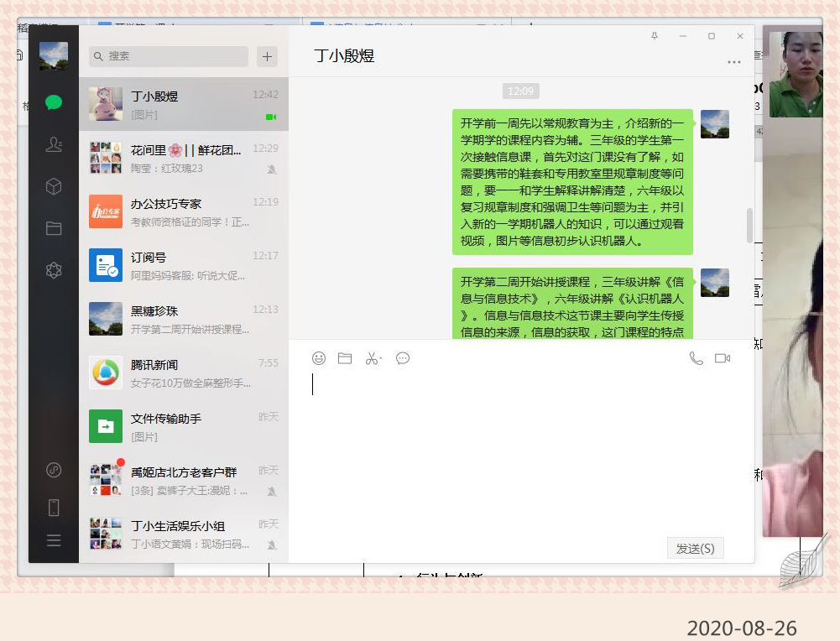Click the video call preview thumbnail at top right
This screenshot has height=641, width=840.
tap(796, 75)
